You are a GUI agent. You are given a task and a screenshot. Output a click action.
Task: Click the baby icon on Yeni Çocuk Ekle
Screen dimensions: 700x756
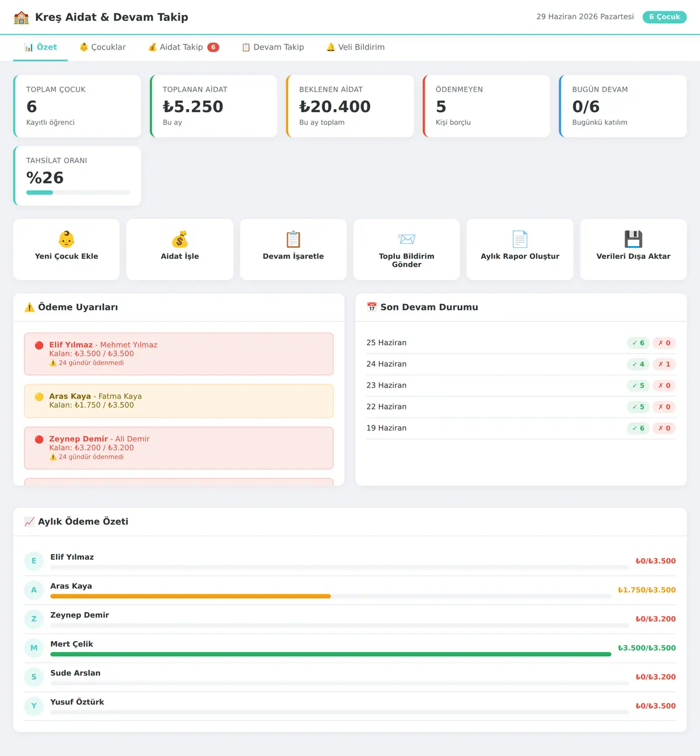66,239
